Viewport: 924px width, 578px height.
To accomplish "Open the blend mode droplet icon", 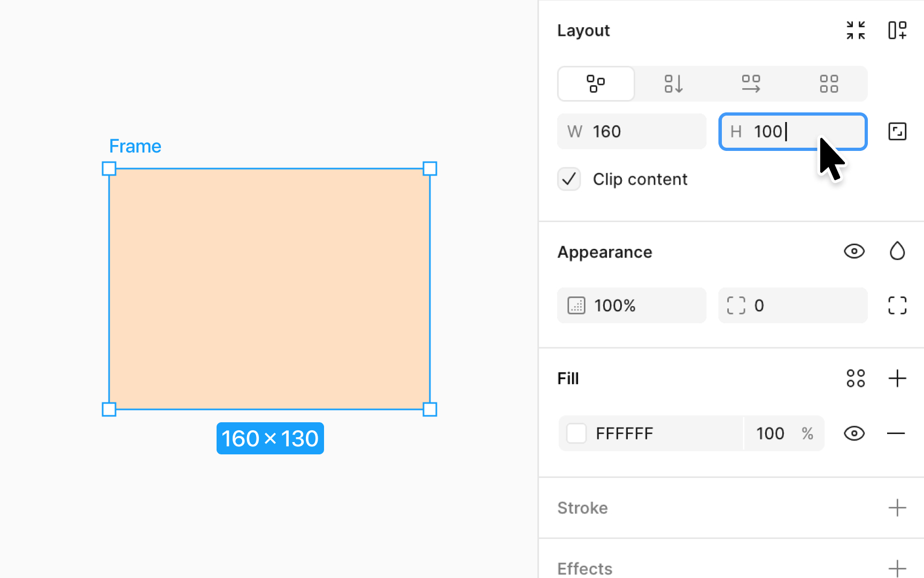I will click(898, 252).
